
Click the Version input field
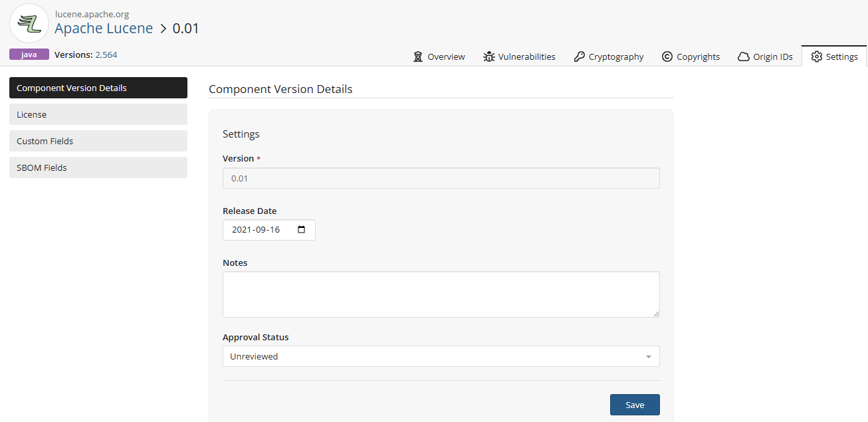coord(441,178)
